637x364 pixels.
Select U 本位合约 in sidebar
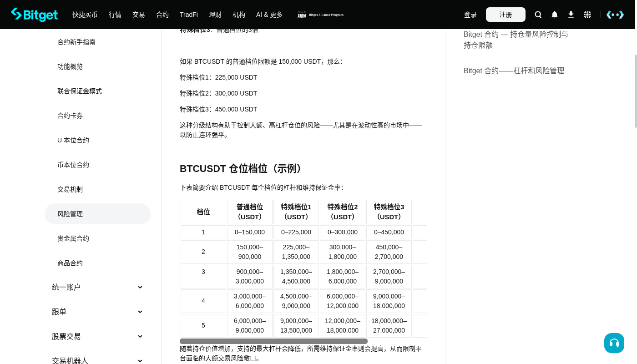point(97,140)
